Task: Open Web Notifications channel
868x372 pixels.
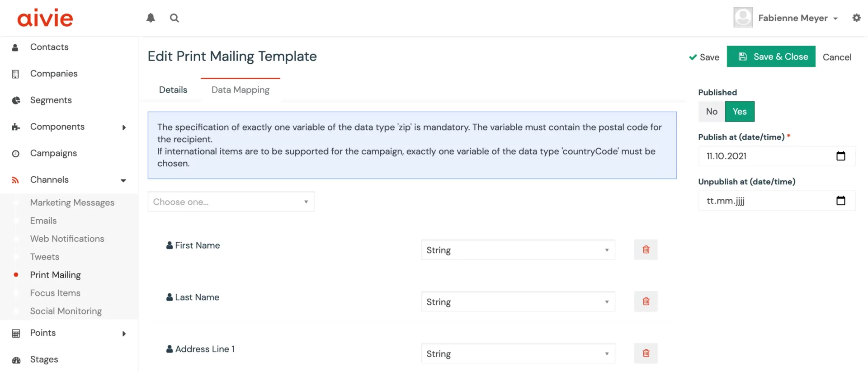Action: click(67, 239)
